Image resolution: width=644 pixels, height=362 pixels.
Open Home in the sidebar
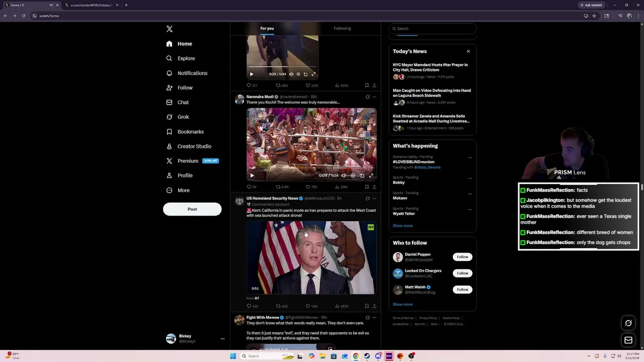point(180,44)
